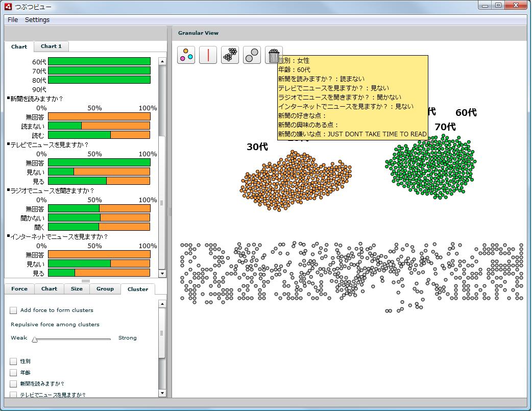Click the red application icon in title bar
The image size is (532, 411).
(x=8, y=7)
